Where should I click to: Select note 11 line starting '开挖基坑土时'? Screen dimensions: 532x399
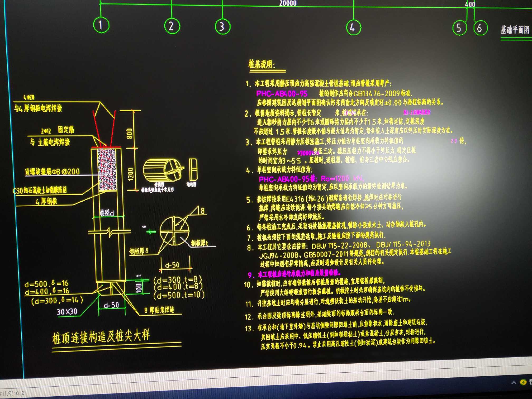pos(328,302)
